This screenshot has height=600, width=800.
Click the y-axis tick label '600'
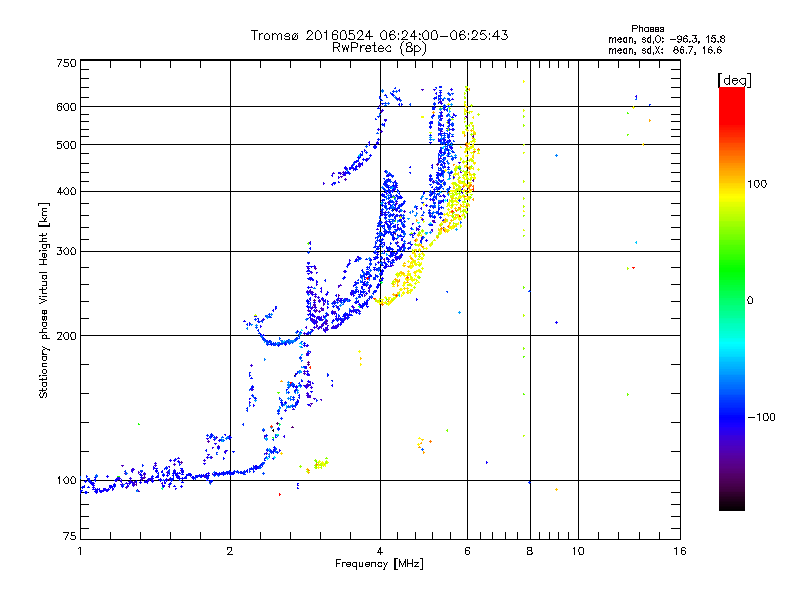coord(66,107)
